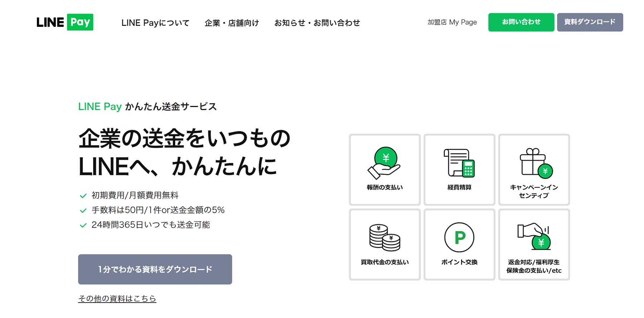The width and height of the screenshot is (644, 318).
Task: Click the LINE Pay かんたん送金サービス subtitle
Action: (x=147, y=107)
